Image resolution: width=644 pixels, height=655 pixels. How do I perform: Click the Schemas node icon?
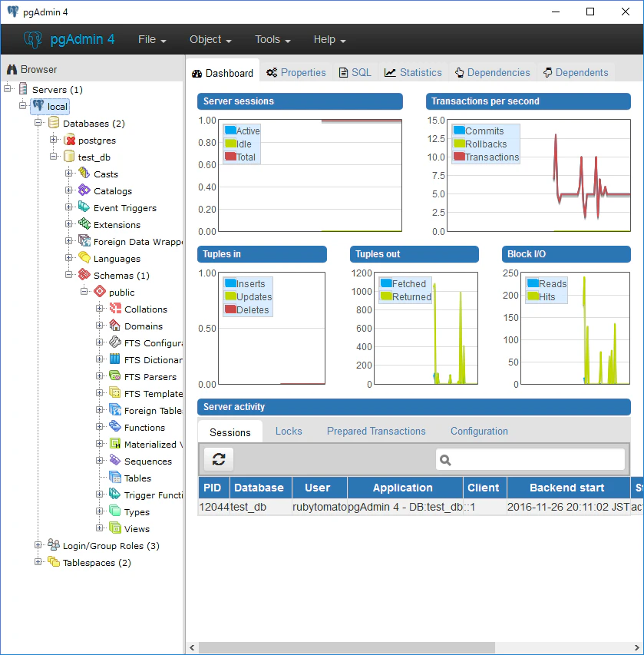coord(84,275)
